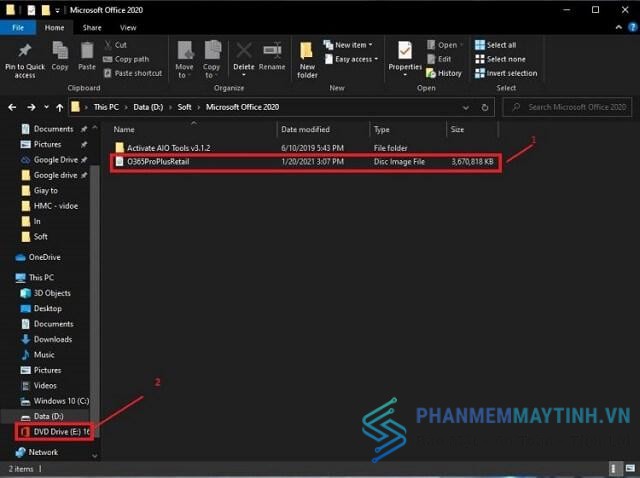This screenshot has width=640, height=478.
Task: Click This PC in address bar
Action: coord(106,107)
